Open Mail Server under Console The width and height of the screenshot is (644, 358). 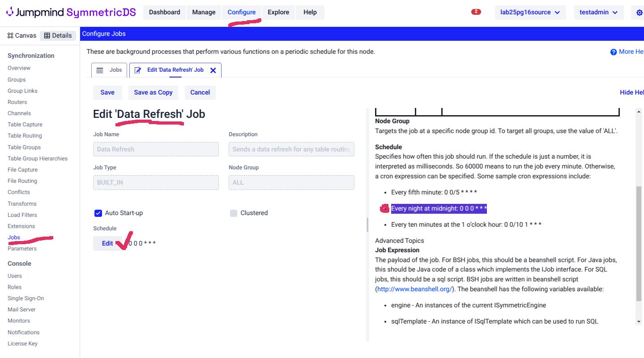[x=21, y=310]
